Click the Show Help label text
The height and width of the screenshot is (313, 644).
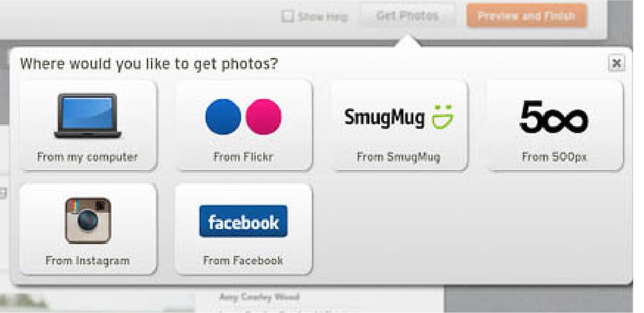[323, 17]
